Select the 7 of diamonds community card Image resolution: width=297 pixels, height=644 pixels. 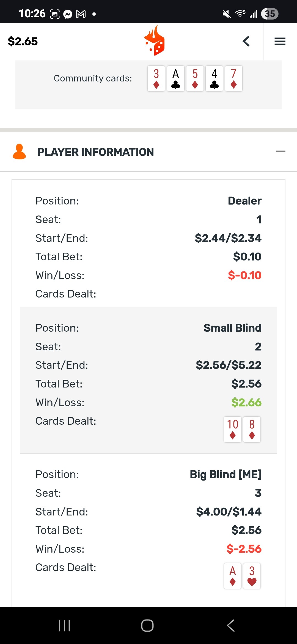(x=234, y=78)
